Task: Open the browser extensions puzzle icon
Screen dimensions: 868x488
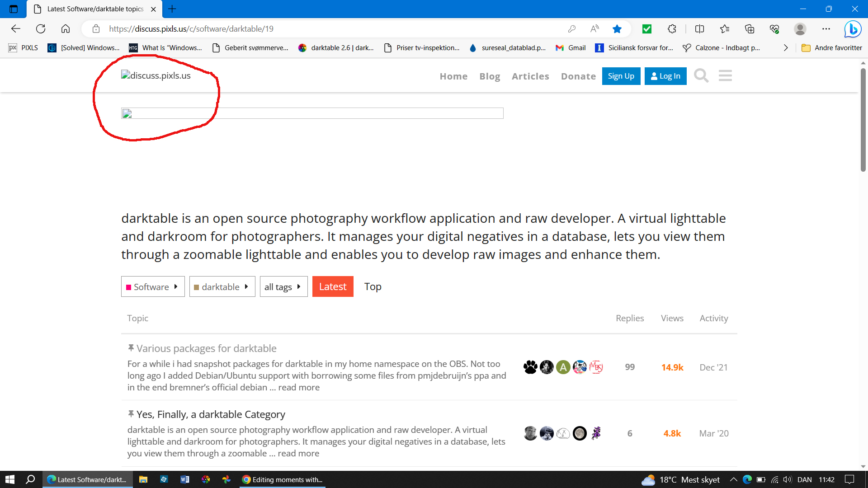Action: point(672,29)
